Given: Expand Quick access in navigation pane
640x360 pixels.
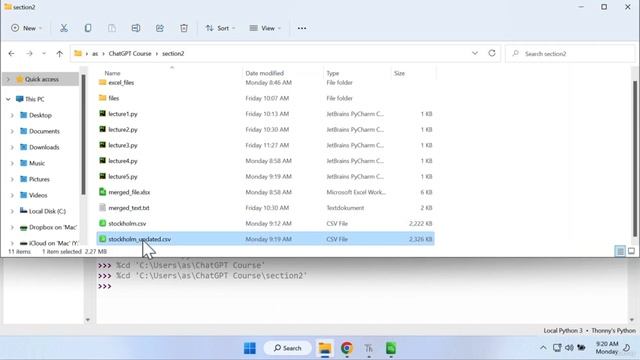Looking at the screenshot, I should click(8, 79).
